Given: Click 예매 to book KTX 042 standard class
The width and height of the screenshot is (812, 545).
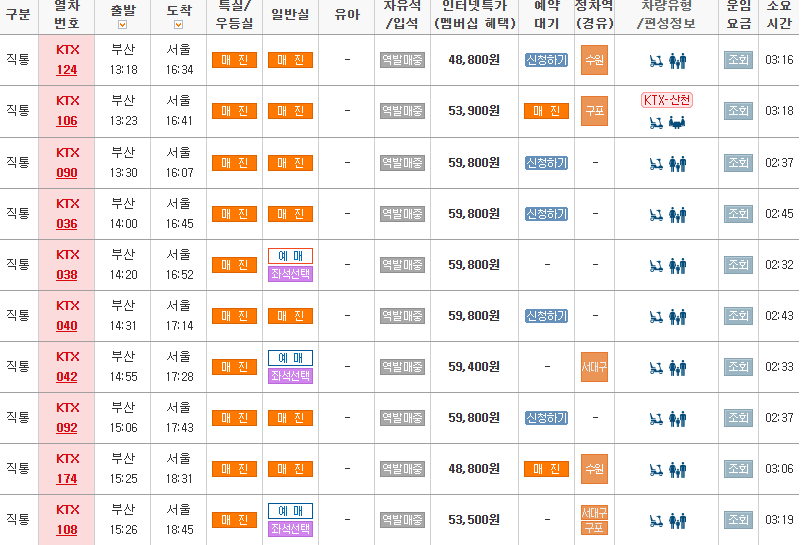Looking at the screenshot, I should 291,358.
